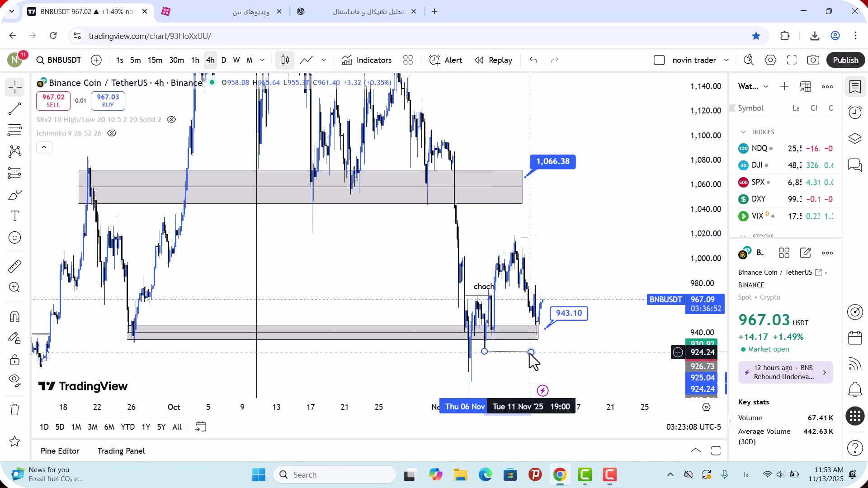868x488 pixels.
Task: Open BNBUSDT symbol search
Action: [59, 60]
